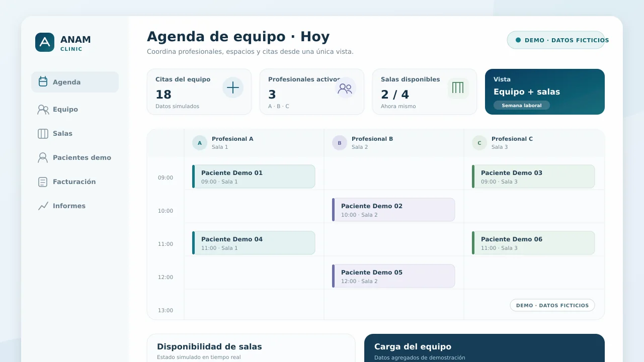Click the green dot in top DEMO badge
This screenshot has width=644, height=362.
coord(518,40)
